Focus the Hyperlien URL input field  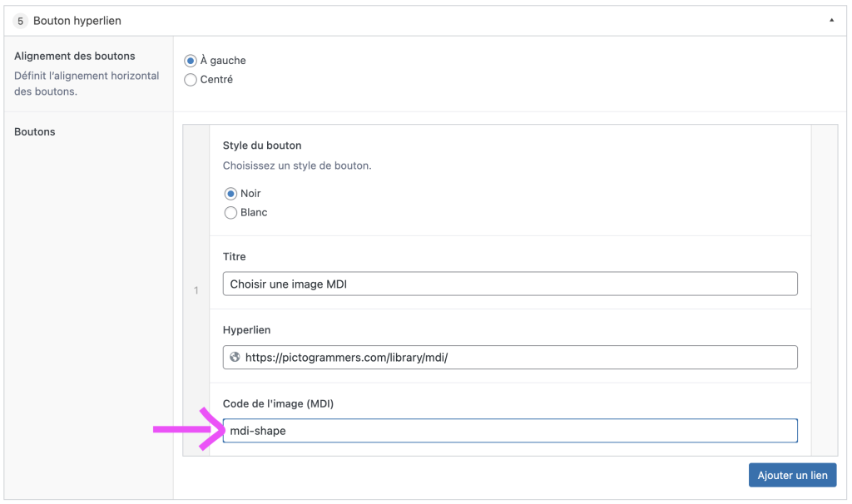[x=516, y=358]
